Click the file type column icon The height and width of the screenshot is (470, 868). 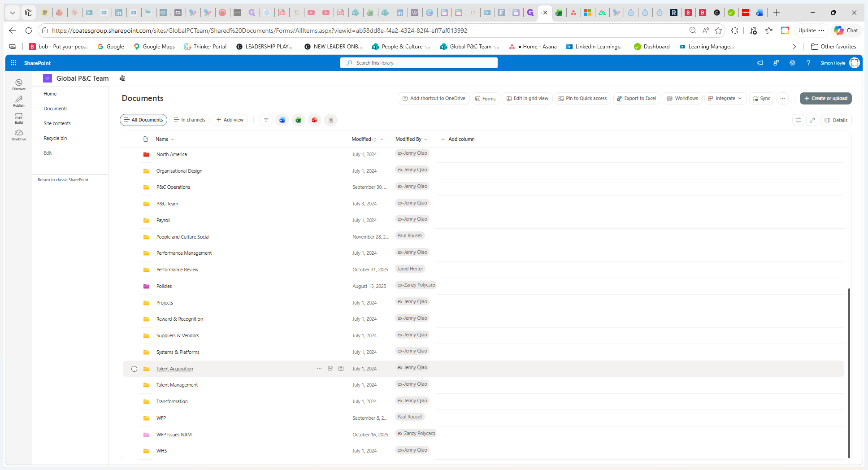146,139
